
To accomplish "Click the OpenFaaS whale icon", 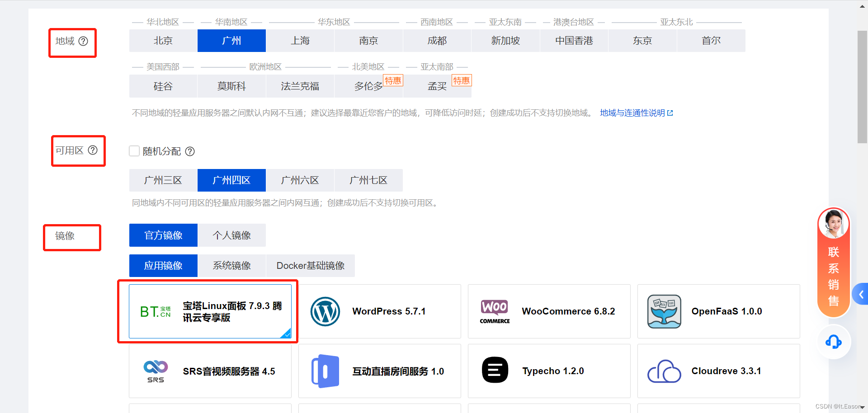I will point(664,311).
